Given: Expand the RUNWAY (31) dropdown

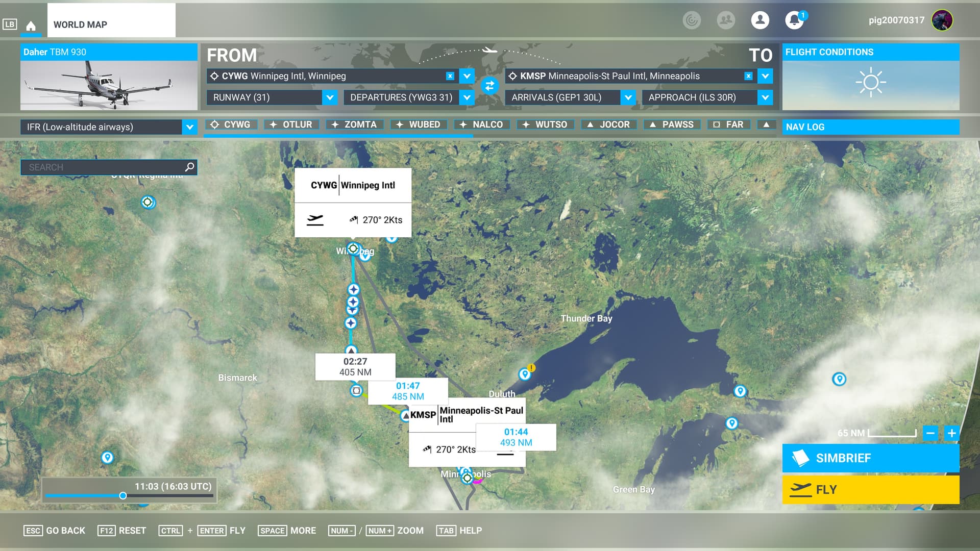Looking at the screenshot, I should pyautogui.click(x=330, y=97).
